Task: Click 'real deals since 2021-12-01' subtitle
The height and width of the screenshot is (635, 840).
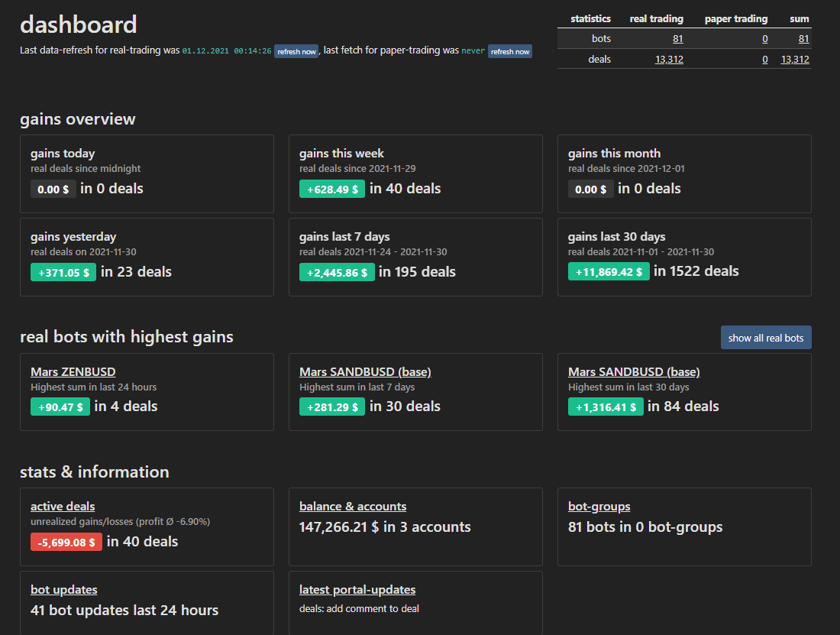Action: click(626, 168)
